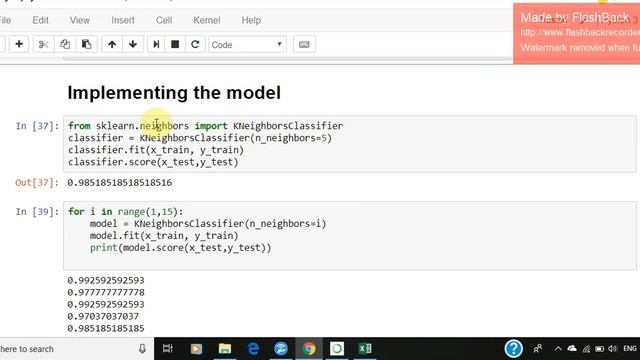Open the command palette with the keyboard icon
Viewport: 640px width, 360px height.
(304, 44)
